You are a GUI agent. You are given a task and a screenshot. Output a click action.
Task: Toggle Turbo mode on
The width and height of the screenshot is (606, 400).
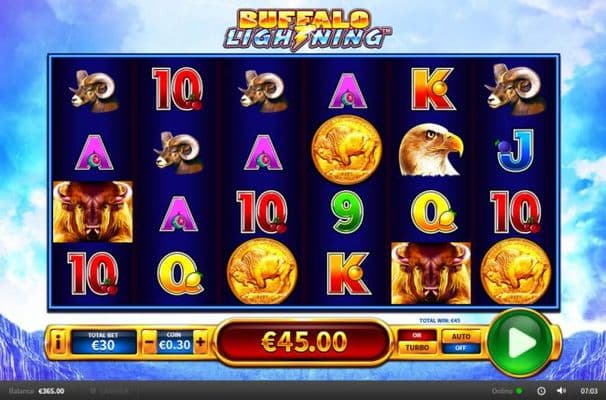tap(417, 342)
